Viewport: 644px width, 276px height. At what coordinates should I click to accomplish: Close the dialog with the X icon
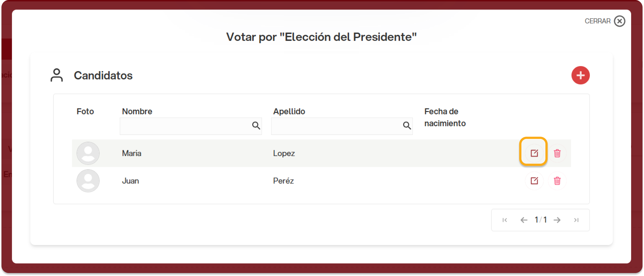[x=619, y=21]
